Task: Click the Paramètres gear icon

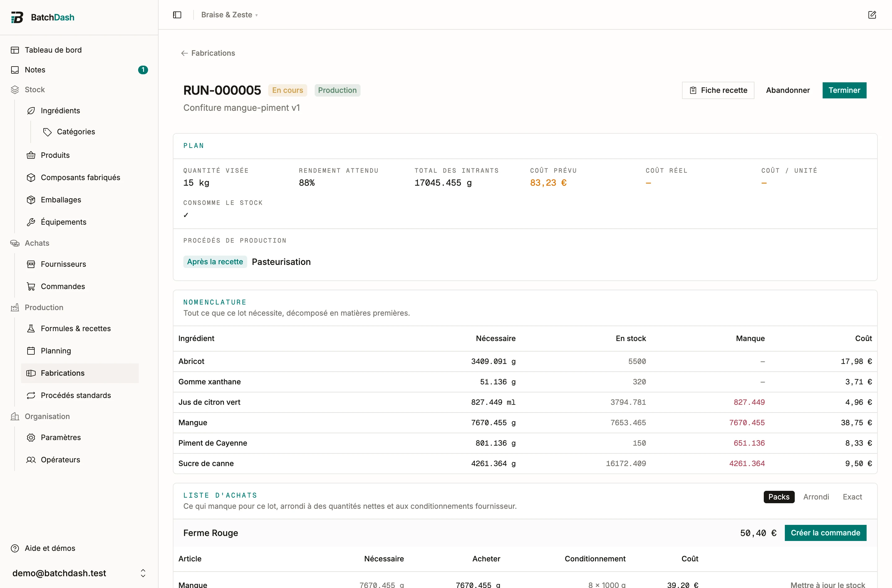Action: pos(31,438)
